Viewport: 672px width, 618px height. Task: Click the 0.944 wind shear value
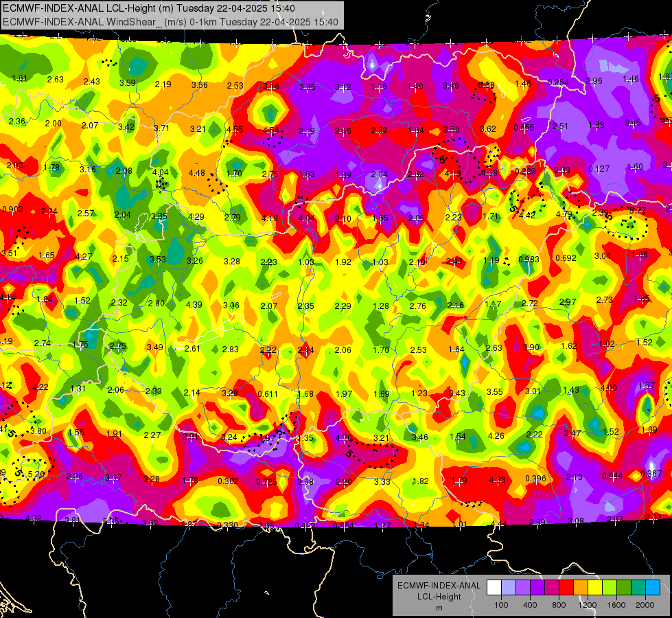pyautogui.click(x=612, y=475)
